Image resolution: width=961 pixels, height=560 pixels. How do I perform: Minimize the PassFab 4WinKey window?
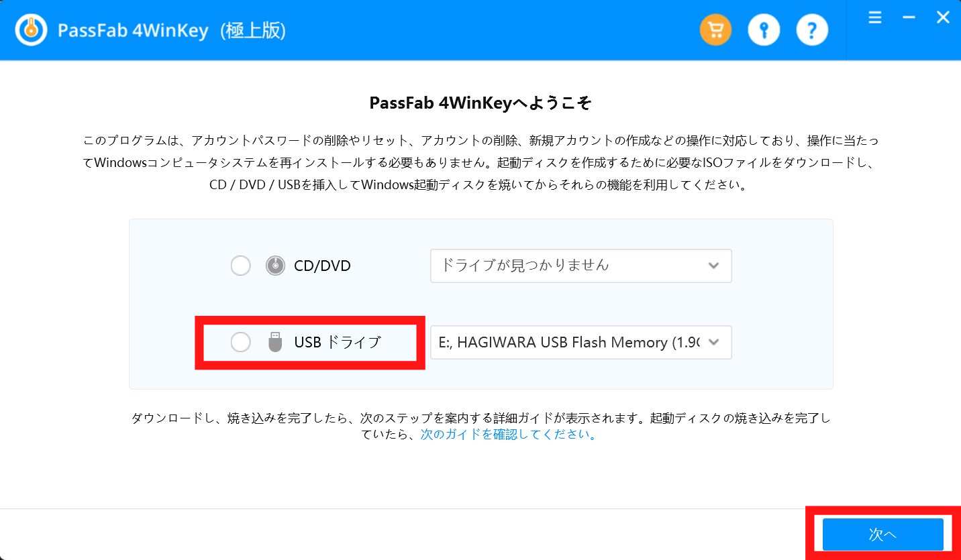click(909, 17)
